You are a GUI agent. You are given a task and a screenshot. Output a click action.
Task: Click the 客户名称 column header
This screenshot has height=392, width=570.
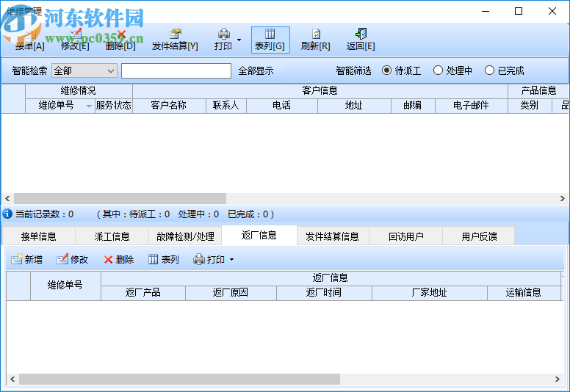tap(169, 106)
